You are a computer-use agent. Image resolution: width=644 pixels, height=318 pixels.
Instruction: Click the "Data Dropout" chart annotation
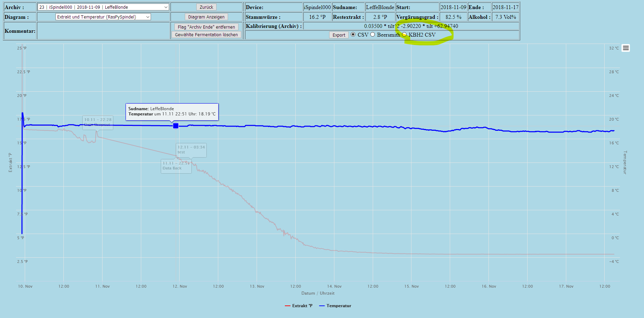pos(98,122)
